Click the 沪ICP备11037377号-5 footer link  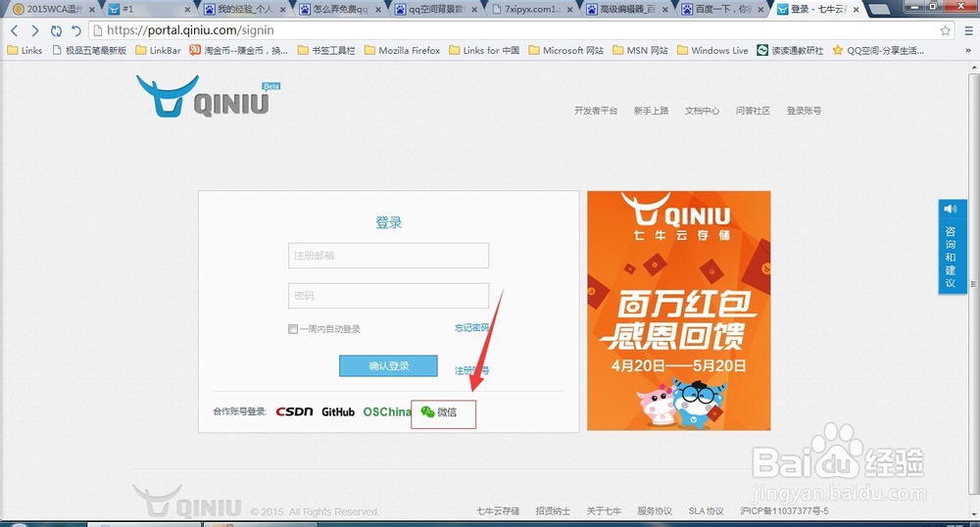point(784,510)
